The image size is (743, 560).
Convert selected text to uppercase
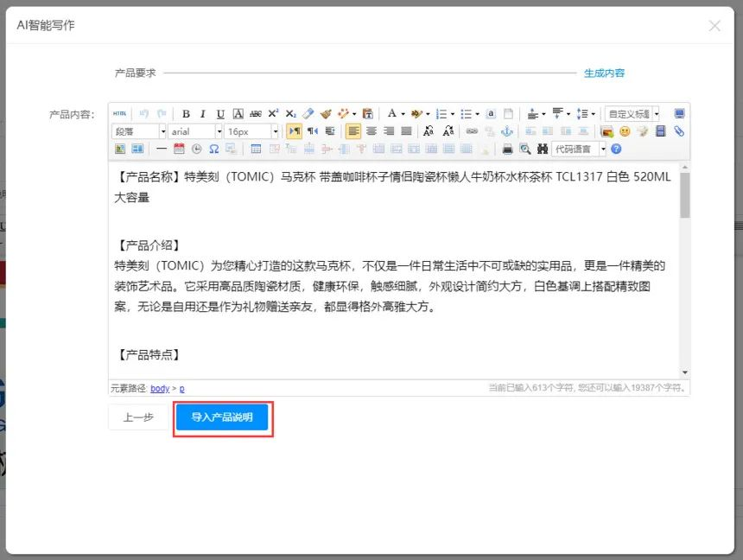[x=429, y=131]
